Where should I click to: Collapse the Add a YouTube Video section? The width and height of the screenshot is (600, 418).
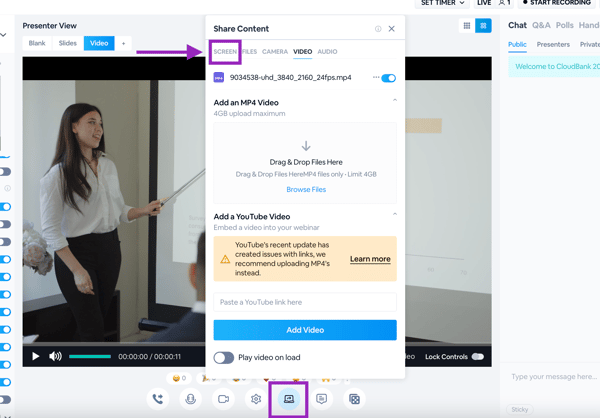point(395,214)
